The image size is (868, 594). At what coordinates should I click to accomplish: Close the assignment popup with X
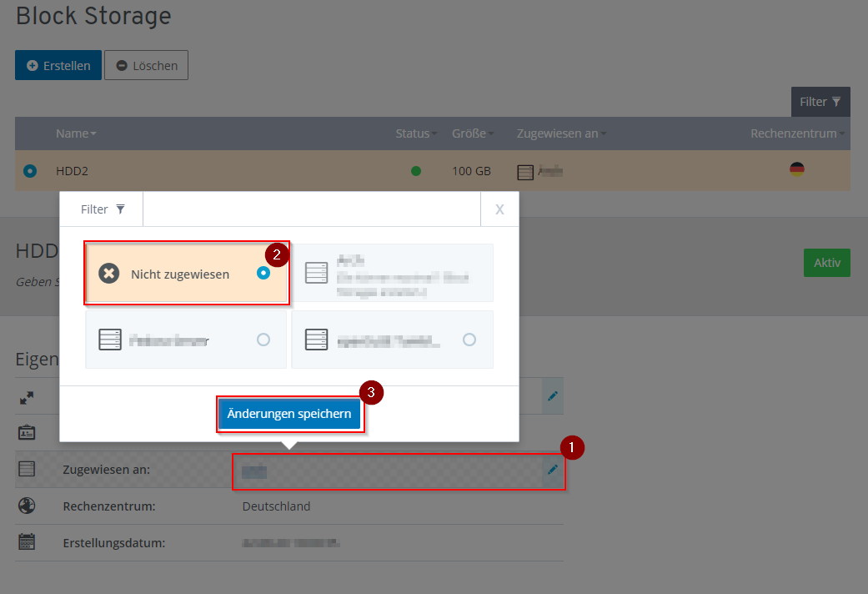[x=500, y=209]
